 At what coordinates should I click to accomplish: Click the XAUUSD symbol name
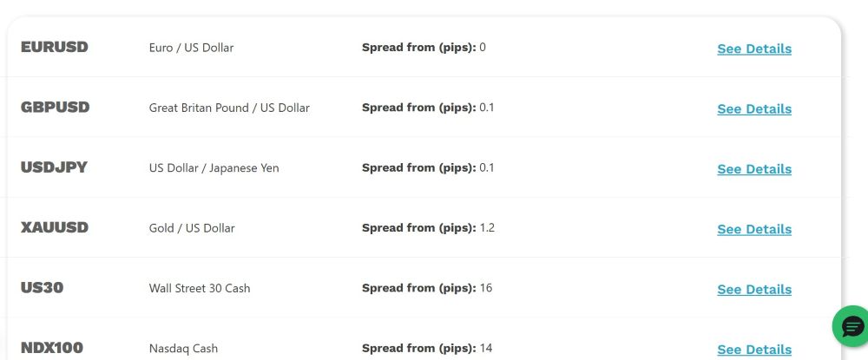(55, 228)
